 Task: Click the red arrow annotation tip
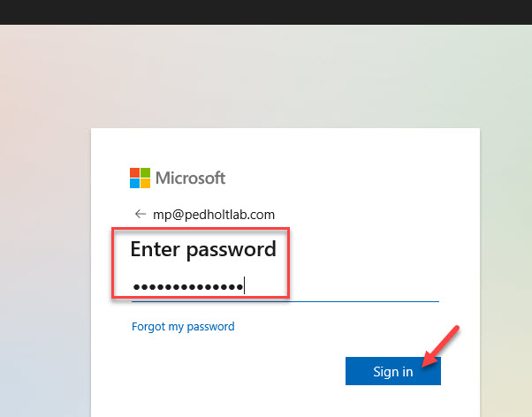click(423, 366)
